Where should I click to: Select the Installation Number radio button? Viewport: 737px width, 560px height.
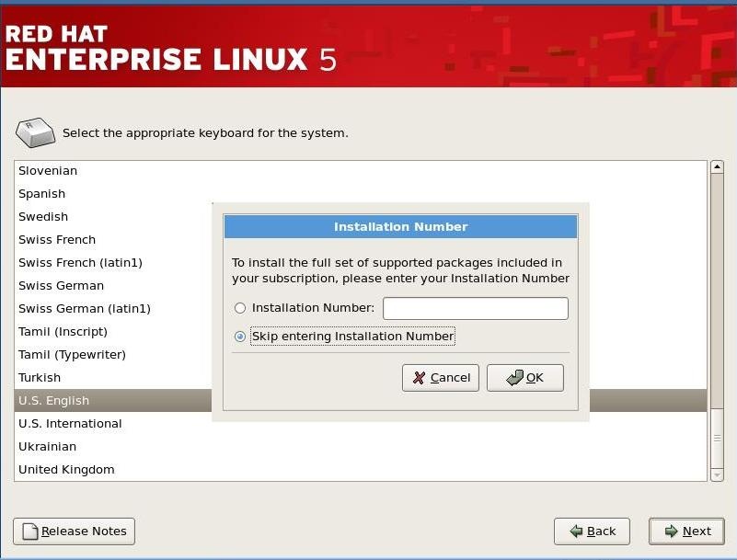pos(240,308)
